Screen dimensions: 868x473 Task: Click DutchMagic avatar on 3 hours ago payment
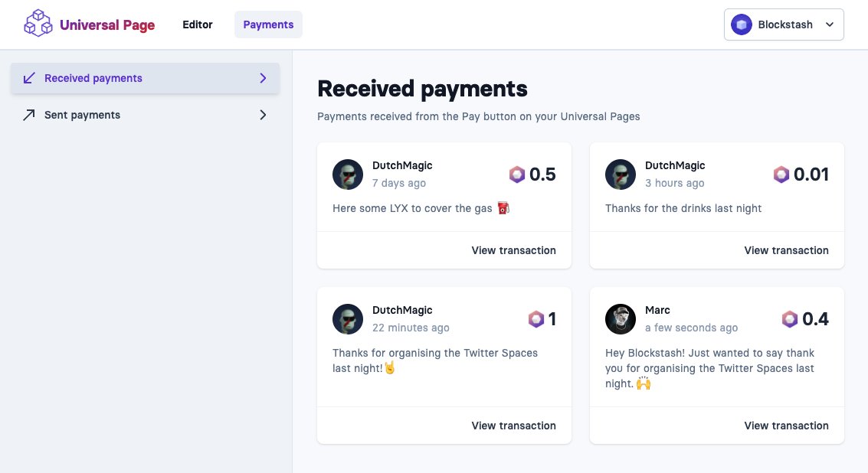tap(620, 175)
